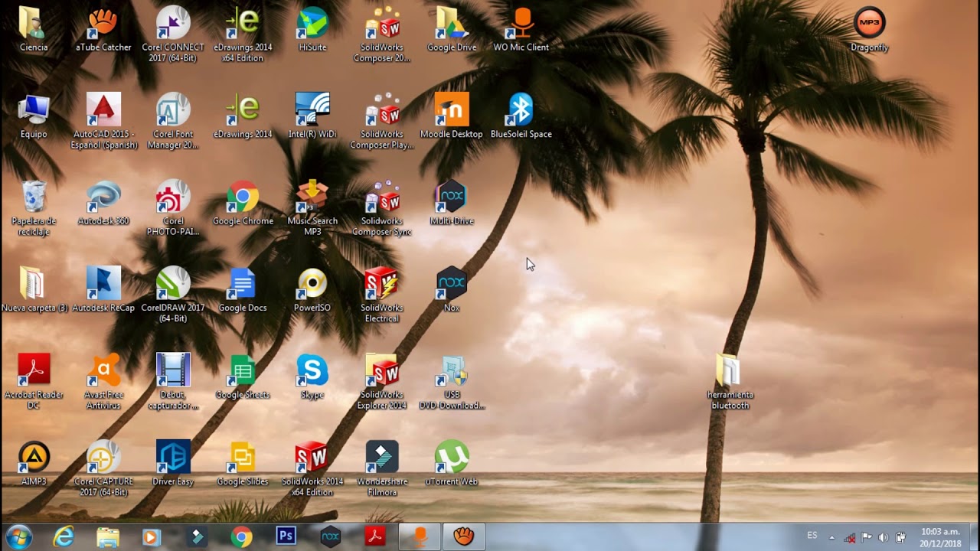Click the uTorrent Web desktop icon
980x551 pixels.
click(x=452, y=464)
